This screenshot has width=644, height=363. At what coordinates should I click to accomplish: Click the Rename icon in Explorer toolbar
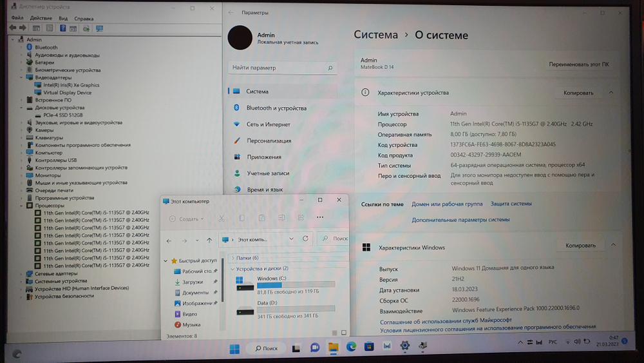click(281, 217)
